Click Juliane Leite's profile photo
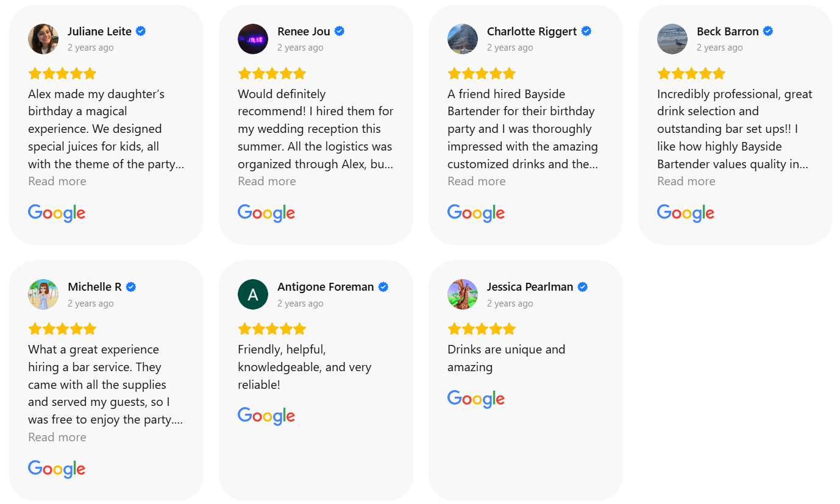This screenshot has height=504, width=840. [43, 39]
